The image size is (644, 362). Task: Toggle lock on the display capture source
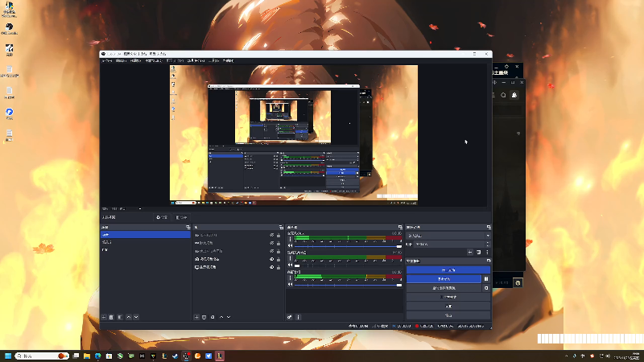point(279,267)
